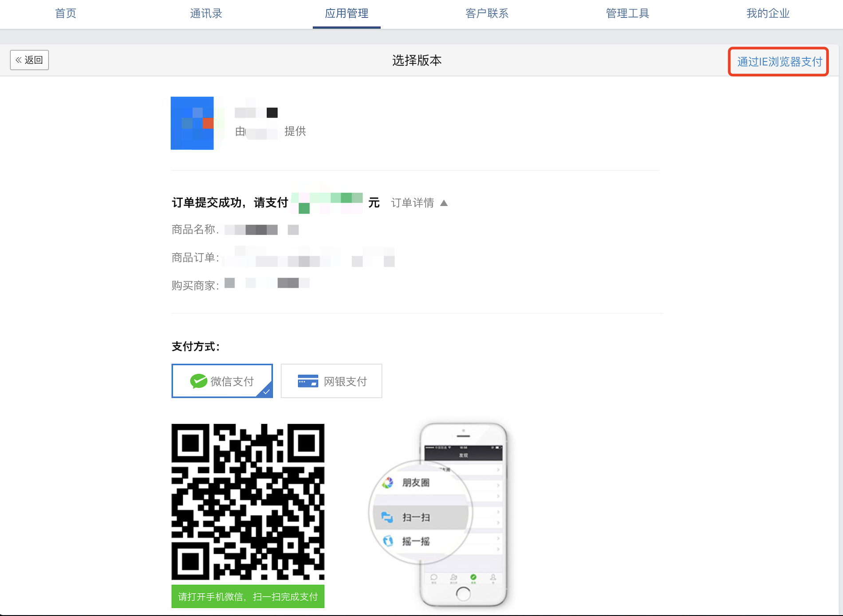Open the 首页 tab
843x616 pixels.
tap(66, 13)
